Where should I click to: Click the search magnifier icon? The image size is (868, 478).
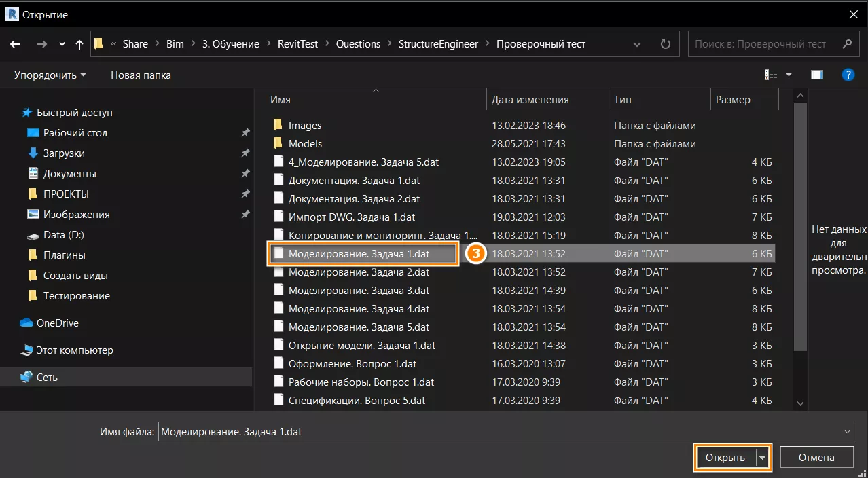(x=846, y=44)
